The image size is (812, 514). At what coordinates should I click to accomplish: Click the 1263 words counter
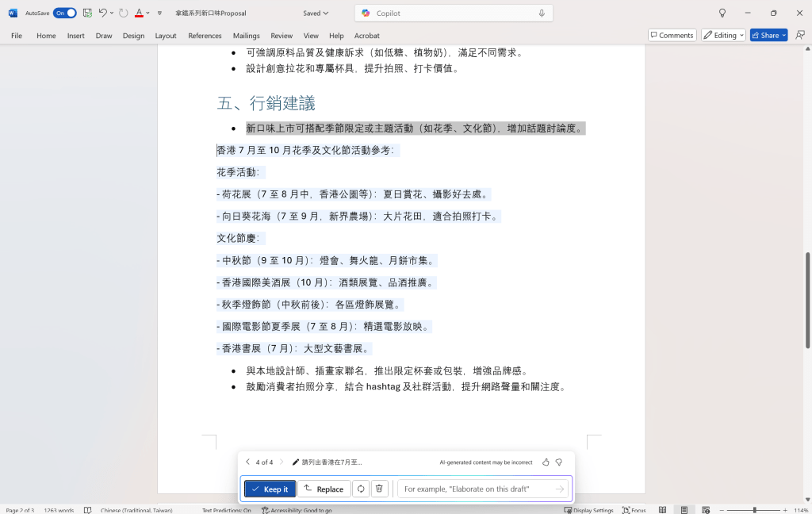(x=59, y=510)
